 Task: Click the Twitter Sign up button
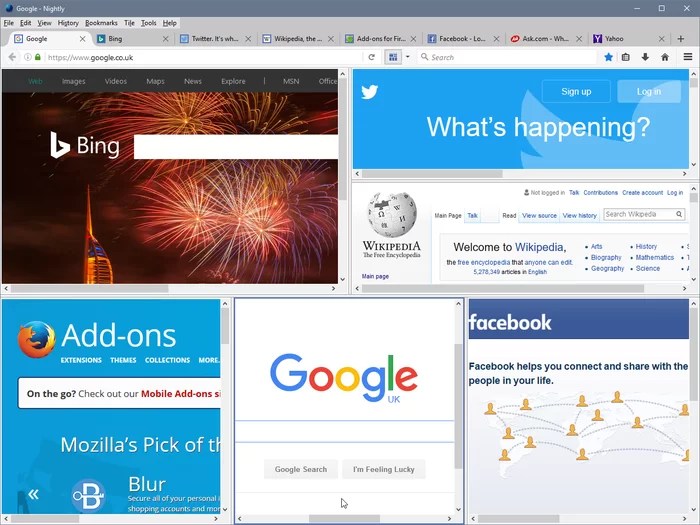(576, 92)
